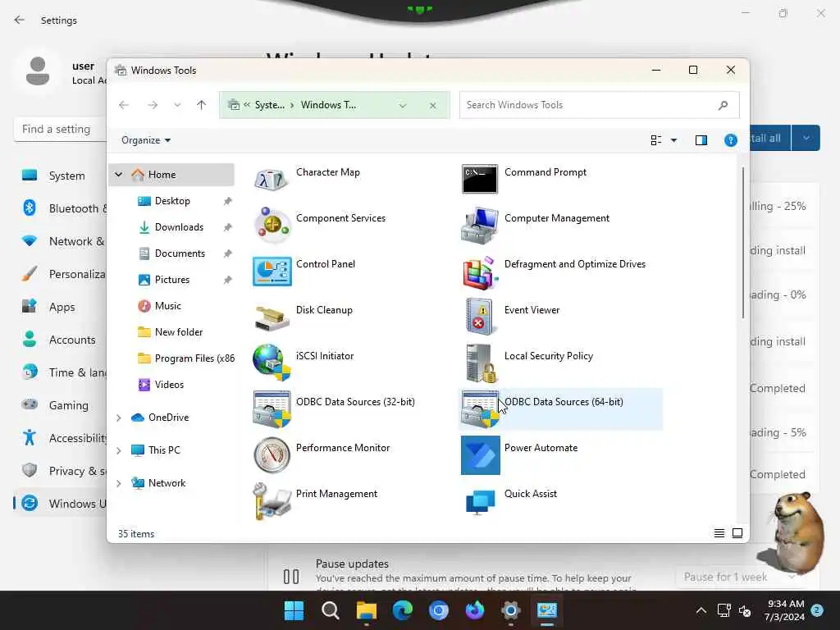Expand the OneDrive tree node
The width and height of the screenshot is (840, 630).
pos(119,418)
